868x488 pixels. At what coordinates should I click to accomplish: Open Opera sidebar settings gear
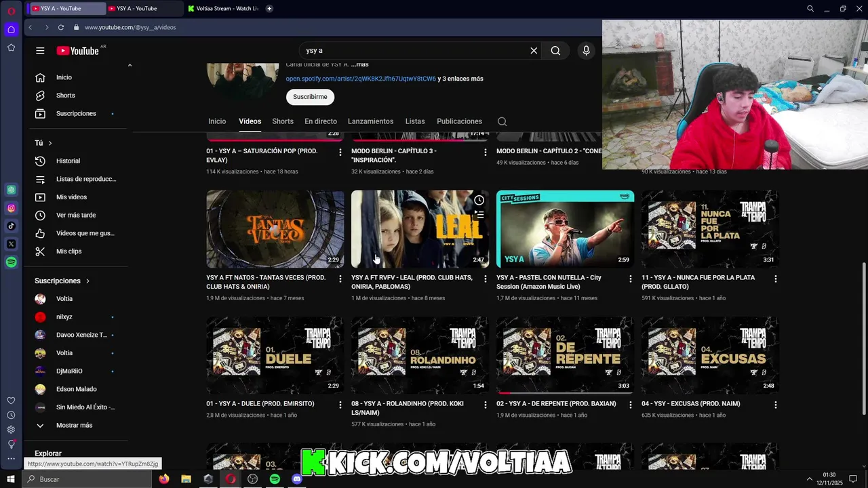pos(11,429)
